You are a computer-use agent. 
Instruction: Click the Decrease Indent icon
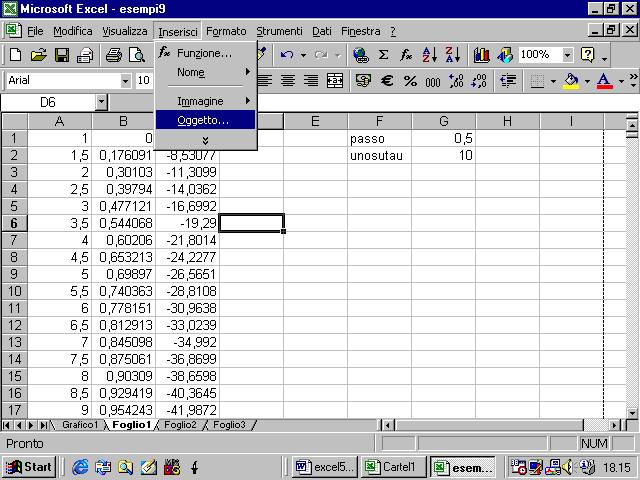[508, 80]
